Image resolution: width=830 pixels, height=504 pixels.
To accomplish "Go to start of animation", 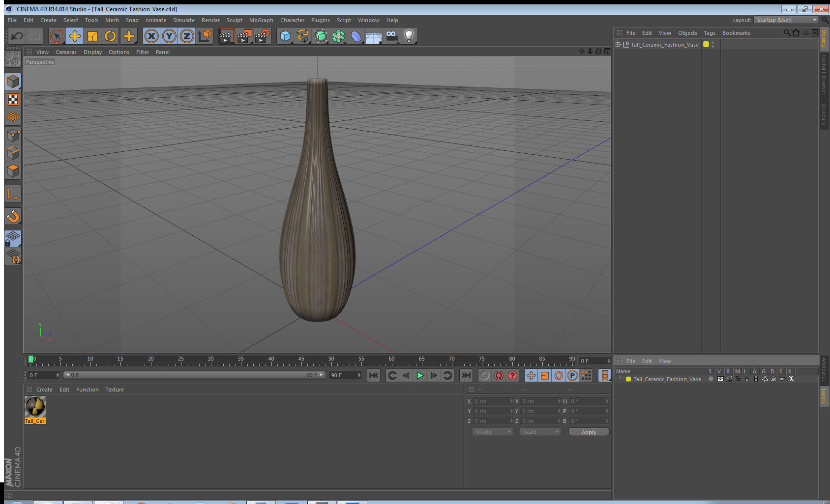I will coord(374,375).
